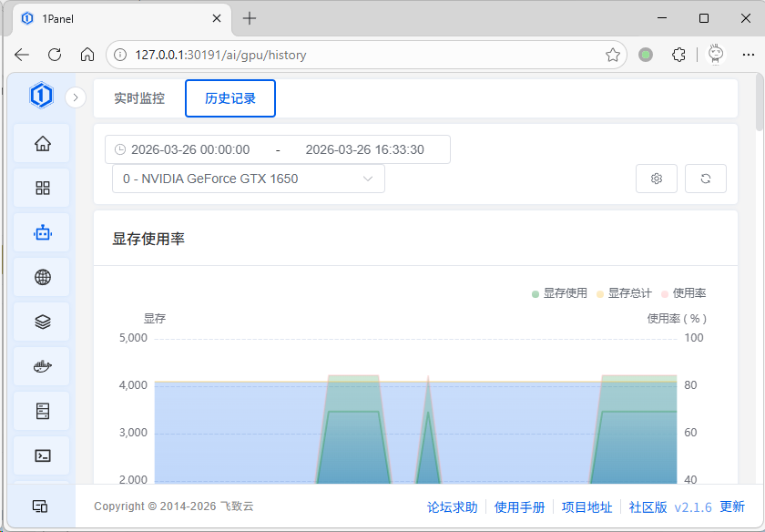The height and width of the screenshot is (532, 765).
Task: Toggle the 显存使用 legend series
Action: (x=559, y=293)
